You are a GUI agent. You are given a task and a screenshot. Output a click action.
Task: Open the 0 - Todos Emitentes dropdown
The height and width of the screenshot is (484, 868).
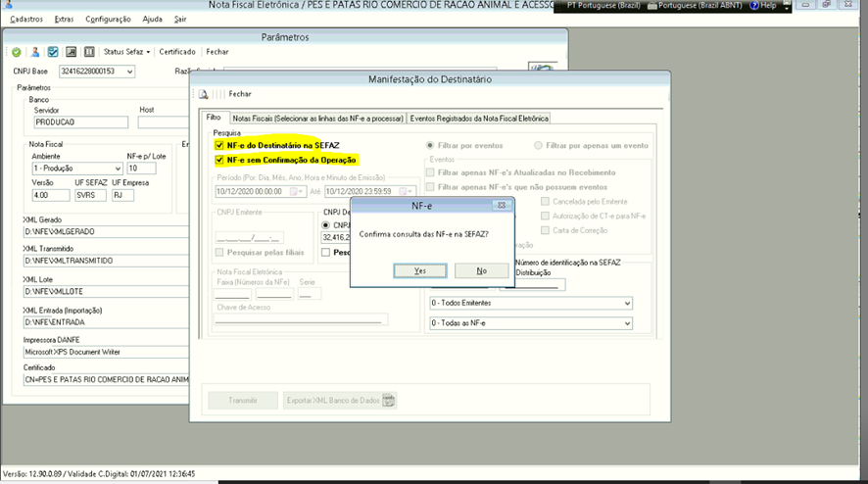[x=627, y=304]
